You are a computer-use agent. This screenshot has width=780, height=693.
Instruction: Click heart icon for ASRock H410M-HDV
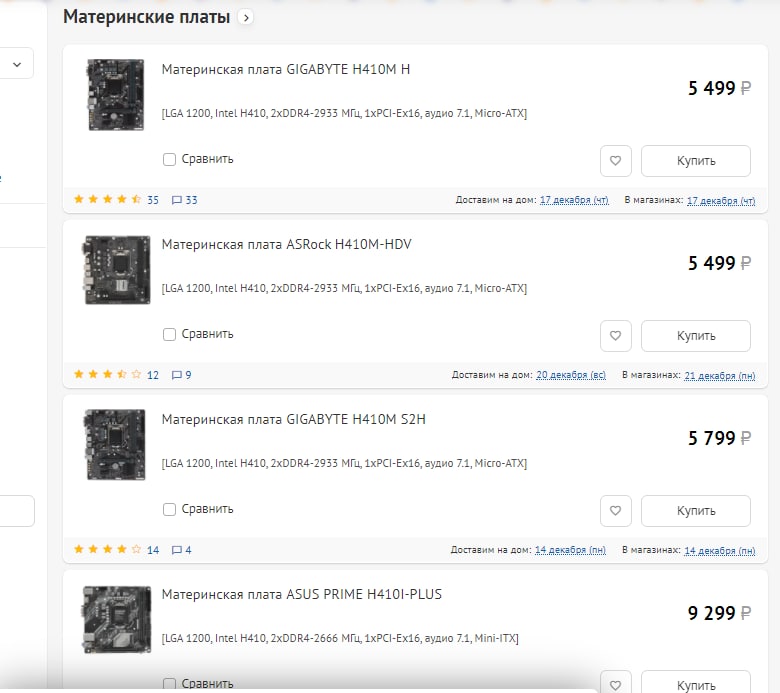[616, 336]
